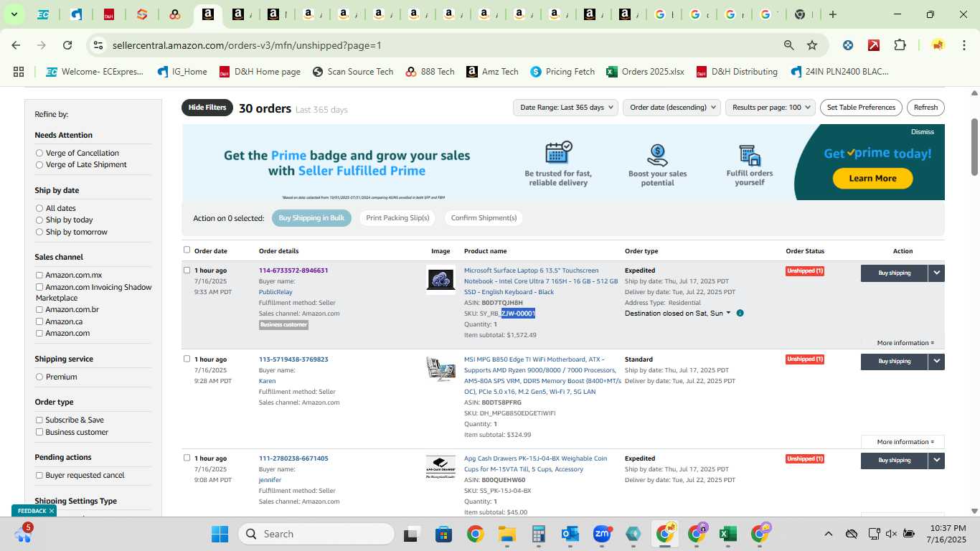Select All dates ship-by option
Screen dimensions: 980x551
coord(39,208)
